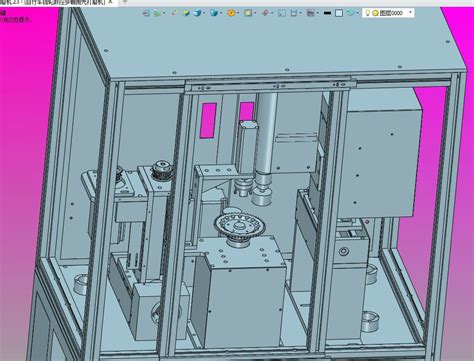Click the blue solid cube display icon
This screenshot has width=474, height=361.
197,13
